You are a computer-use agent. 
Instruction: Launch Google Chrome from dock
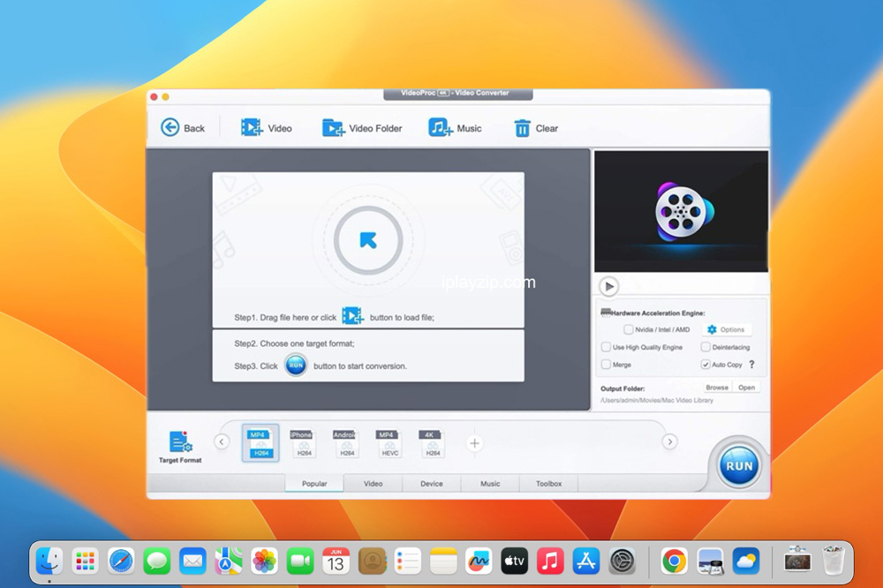[x=674, y=561]
